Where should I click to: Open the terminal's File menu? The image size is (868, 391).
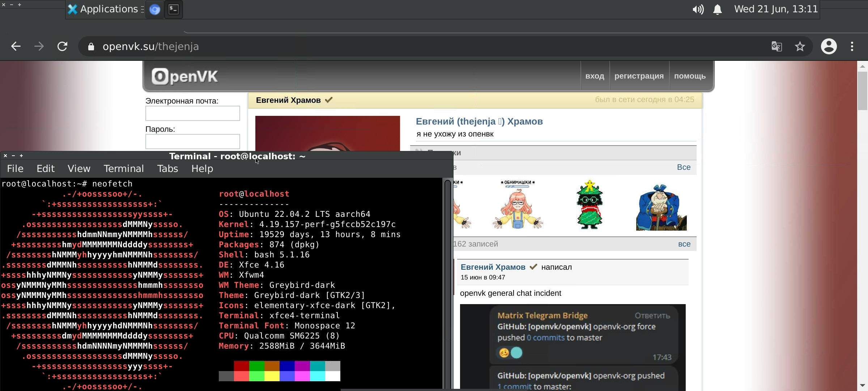coord(15,169)
